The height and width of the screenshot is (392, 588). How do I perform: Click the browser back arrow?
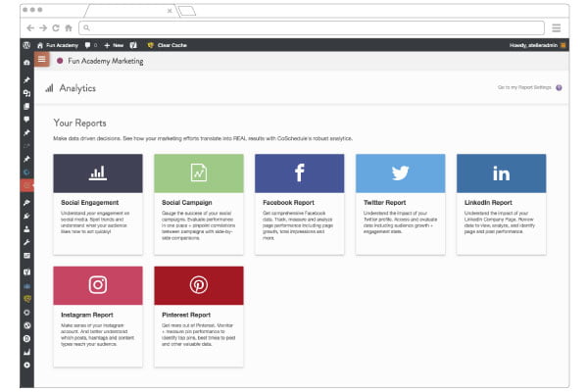[x=30, y=27]
